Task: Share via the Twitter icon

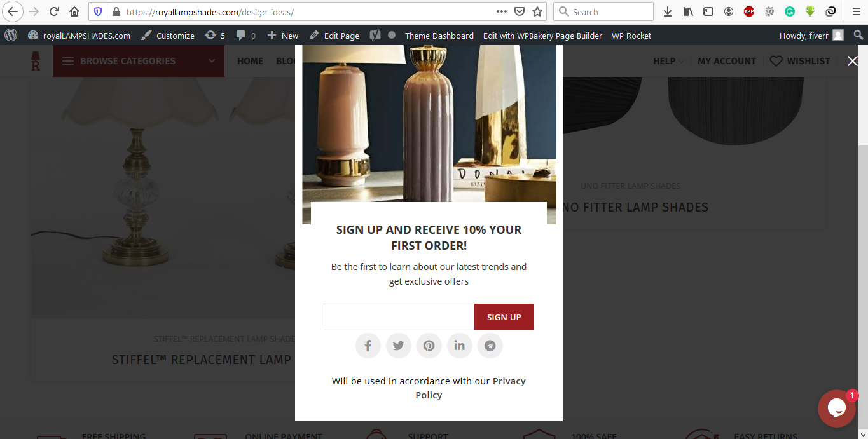Action: [399, 346]
